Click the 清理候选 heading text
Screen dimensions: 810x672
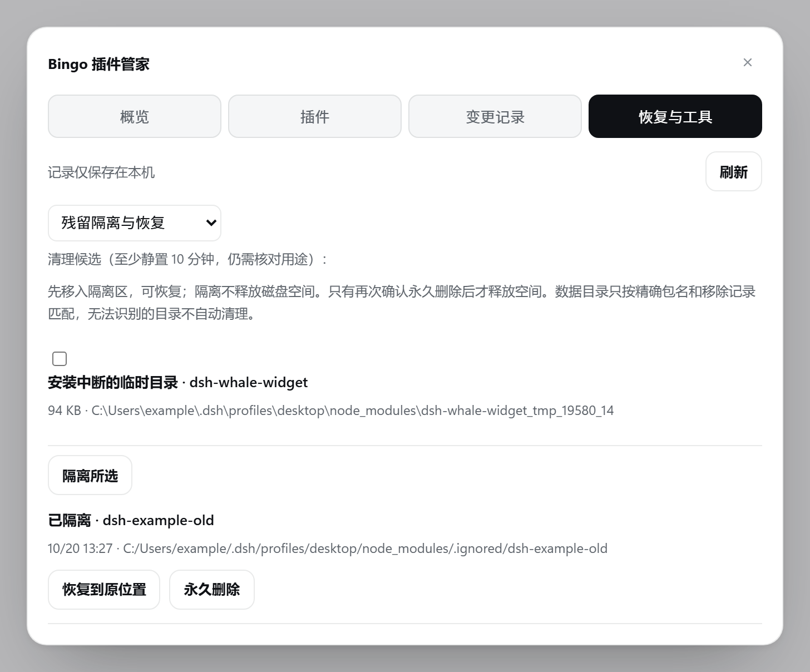pos(188,259)
